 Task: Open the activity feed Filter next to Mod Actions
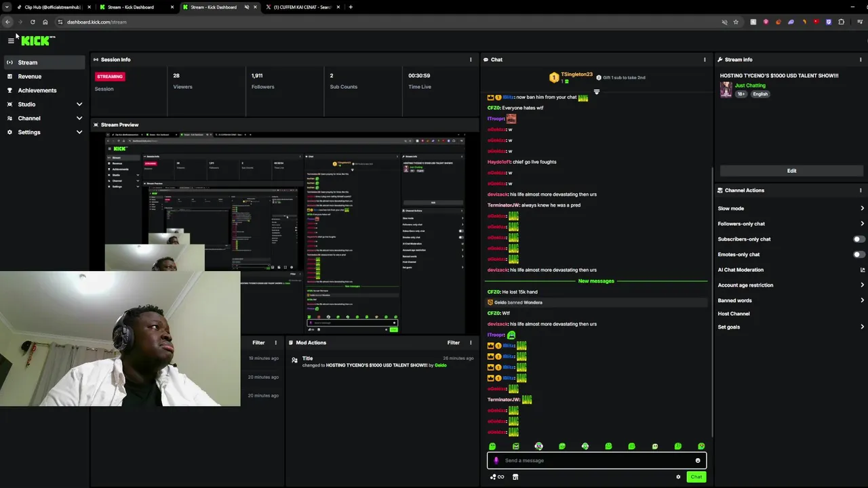(x=258, y=343)
